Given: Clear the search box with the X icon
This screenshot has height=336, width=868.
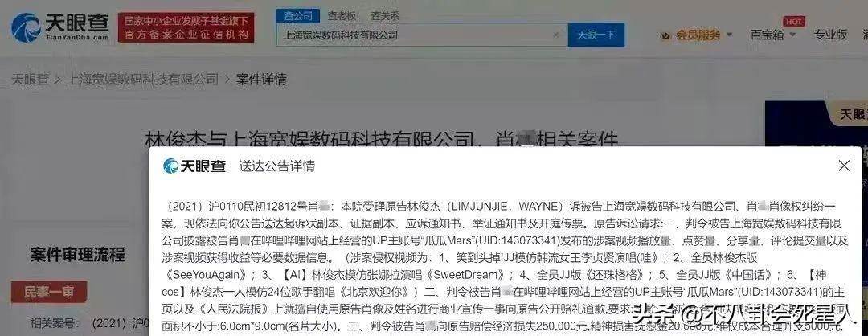Looking at the screenshot, I should (x=556, y=35).
